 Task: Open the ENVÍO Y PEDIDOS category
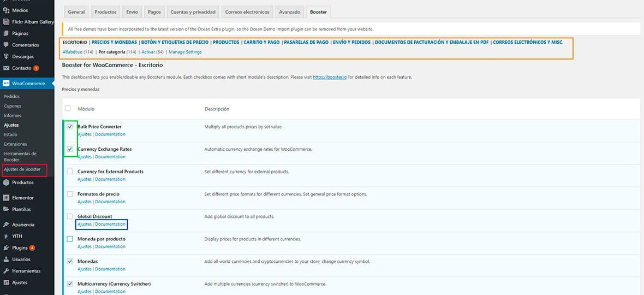351,42
